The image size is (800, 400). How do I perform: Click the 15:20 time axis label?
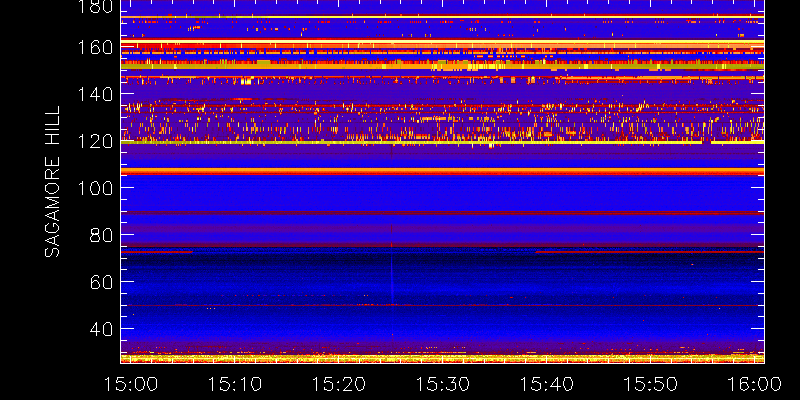pos(339,384)
